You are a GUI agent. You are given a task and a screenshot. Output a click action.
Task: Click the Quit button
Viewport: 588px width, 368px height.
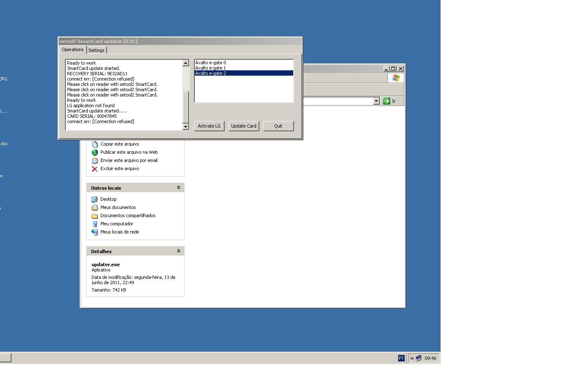coord(278,126)
